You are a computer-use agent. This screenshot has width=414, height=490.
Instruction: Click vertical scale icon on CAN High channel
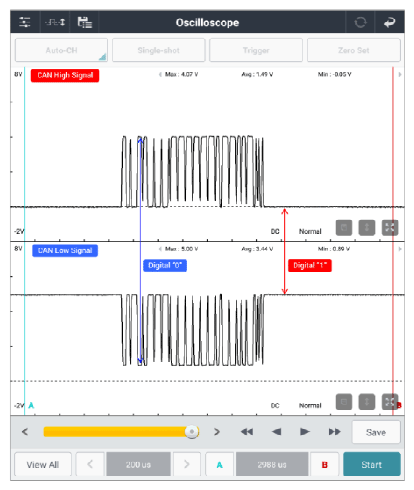tap(367, 228)
